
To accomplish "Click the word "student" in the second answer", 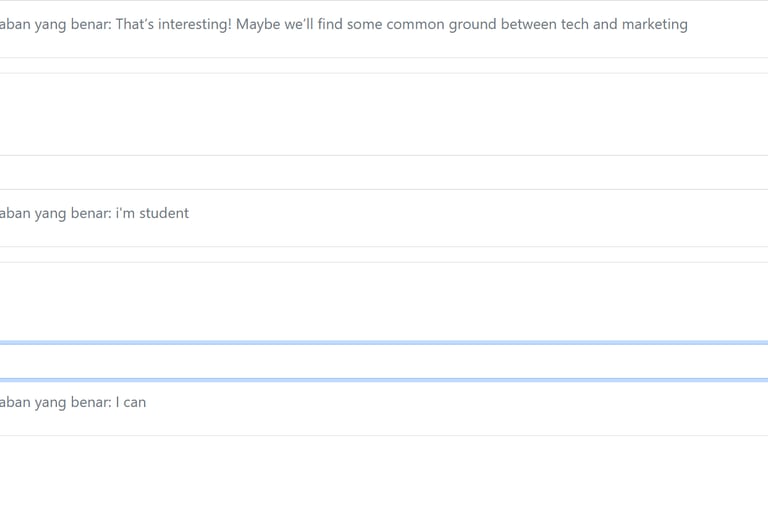I will pos(164,213).
